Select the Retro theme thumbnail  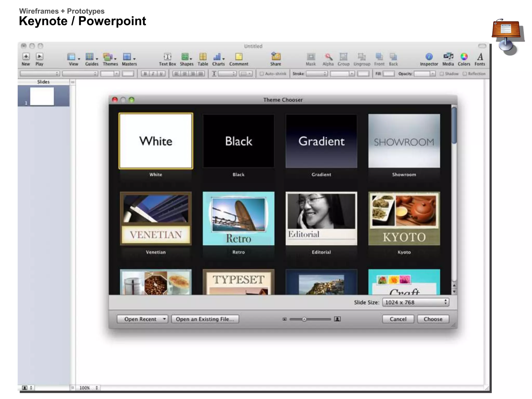point(238,218)
